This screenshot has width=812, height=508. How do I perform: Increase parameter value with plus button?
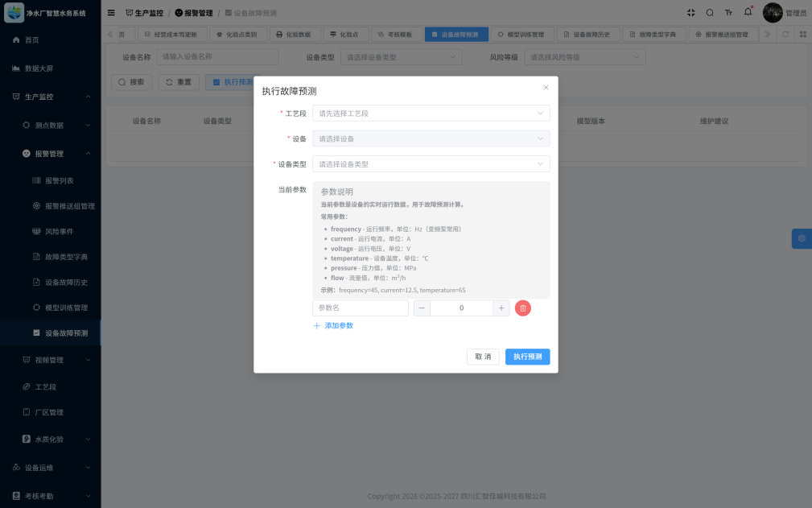501,308
